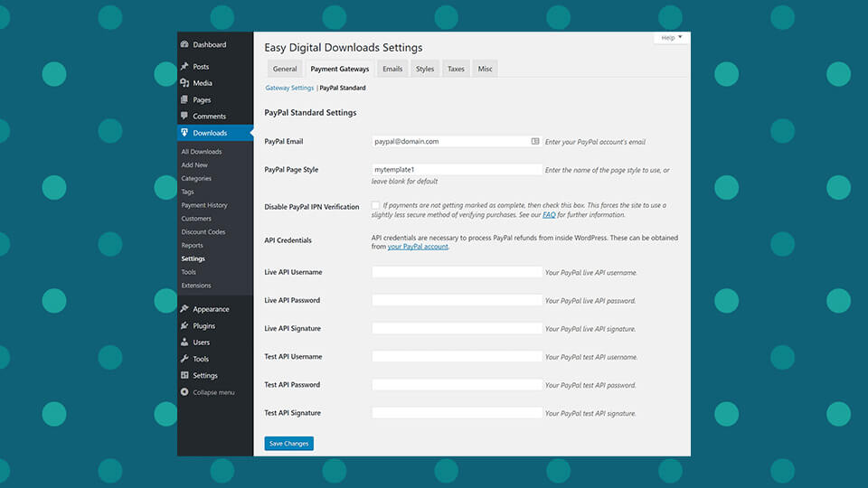
Task: Open Add New under Downloads
Action: coord(194,164)
